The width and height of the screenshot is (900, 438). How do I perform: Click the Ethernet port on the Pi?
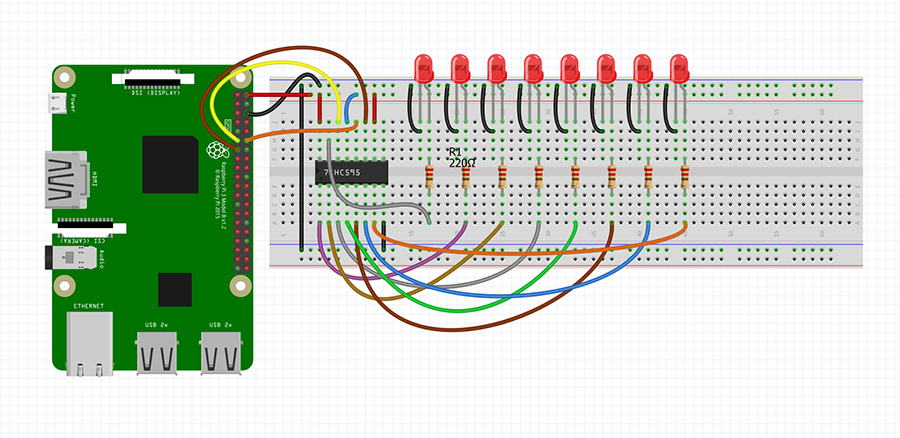tap(90, 341)
